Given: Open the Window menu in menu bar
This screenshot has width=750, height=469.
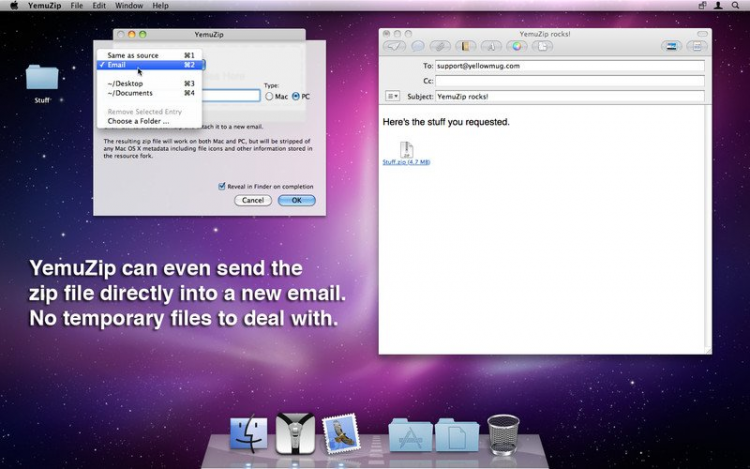Looking at the screenshot, I should tap(129, 6).
